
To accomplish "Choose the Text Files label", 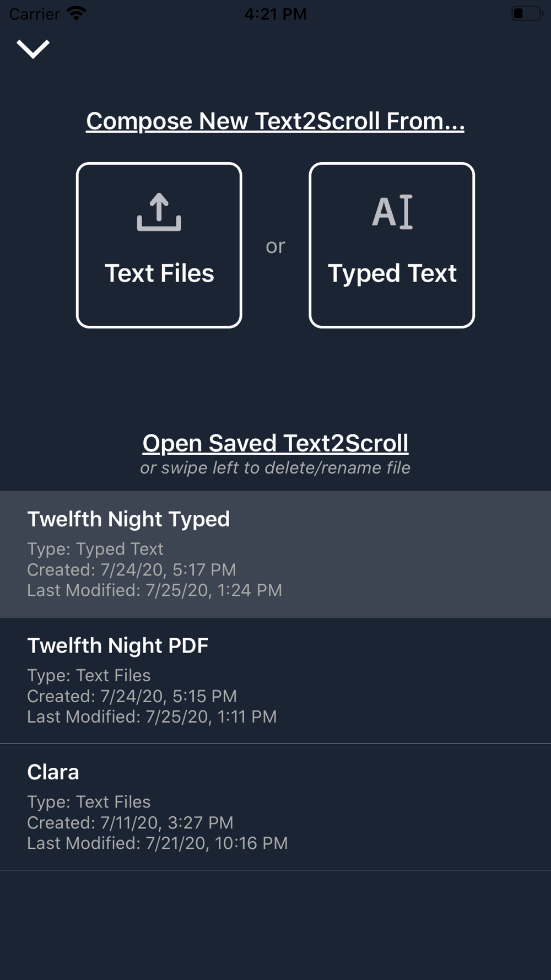I will click(x=159, y=273).
